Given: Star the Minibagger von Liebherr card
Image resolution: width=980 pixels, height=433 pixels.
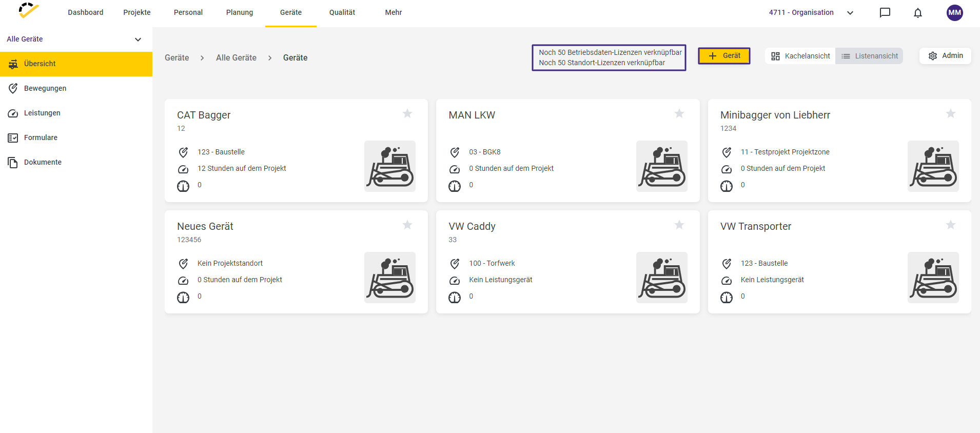Looking at the screenshot, I should tap(951, 113).
